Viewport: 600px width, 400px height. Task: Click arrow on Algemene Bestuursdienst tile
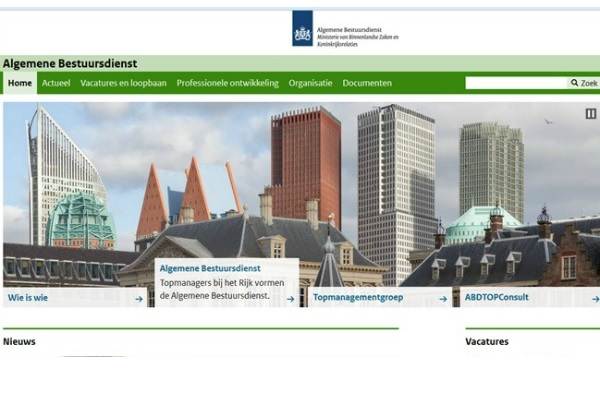pyautogui.click(x=290, y=299)
